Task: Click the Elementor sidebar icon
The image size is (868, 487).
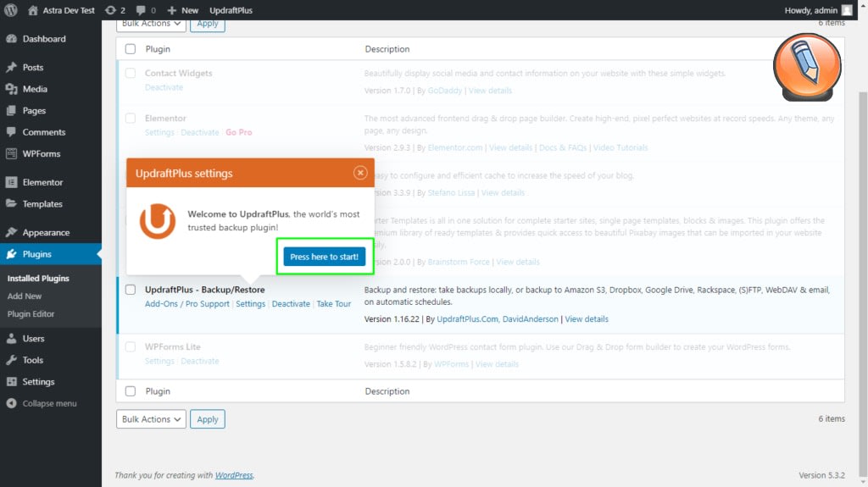Action: 11,182
